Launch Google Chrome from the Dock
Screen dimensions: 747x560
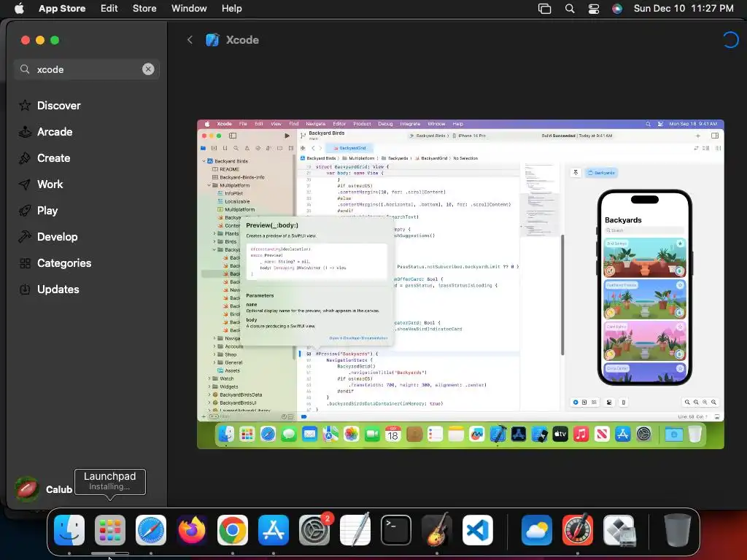pos(233,530)
